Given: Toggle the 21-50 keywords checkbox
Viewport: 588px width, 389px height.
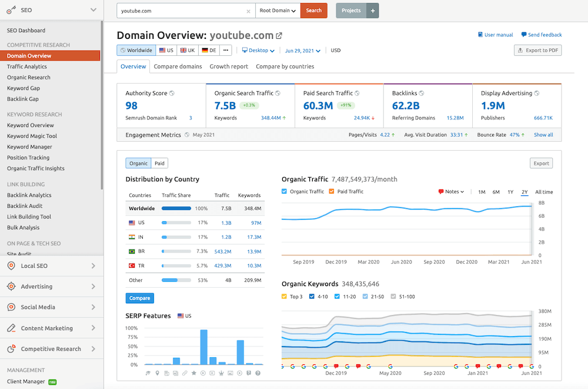Looking at the screenshot, I should click(365, 297).
